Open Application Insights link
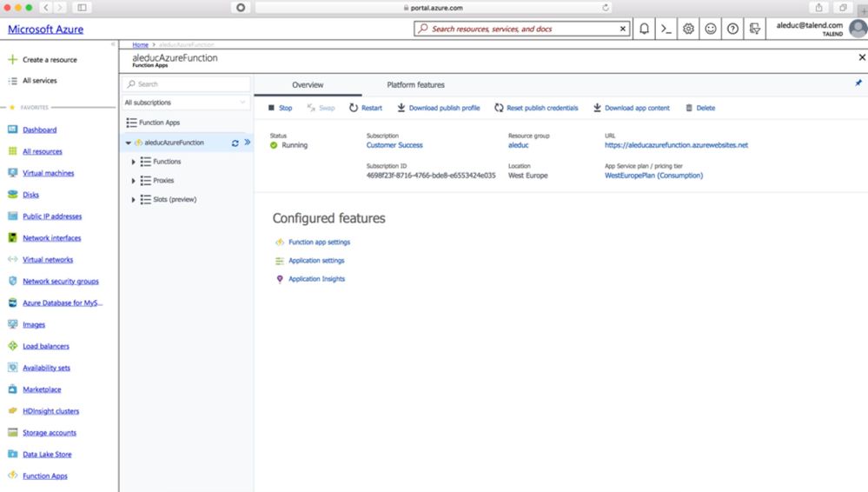 coord(316,279)
